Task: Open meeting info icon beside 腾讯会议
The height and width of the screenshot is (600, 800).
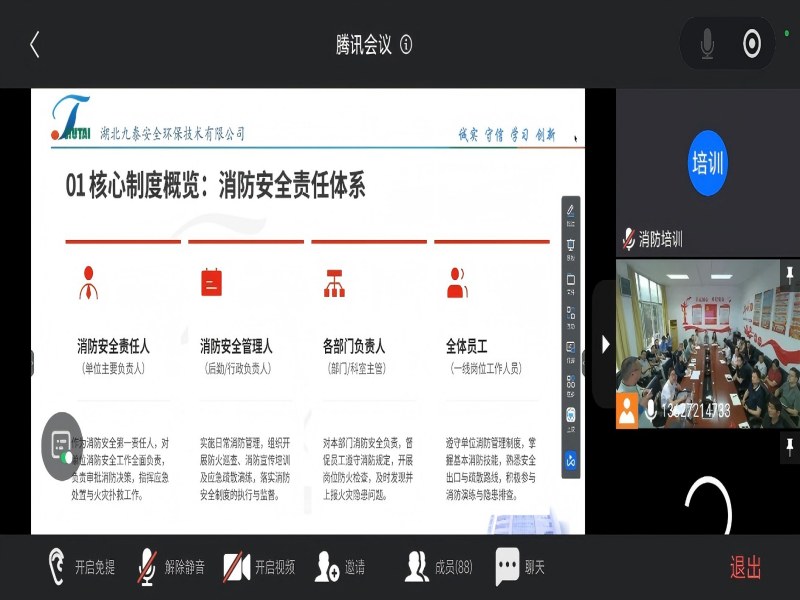Action: (406, 44)
